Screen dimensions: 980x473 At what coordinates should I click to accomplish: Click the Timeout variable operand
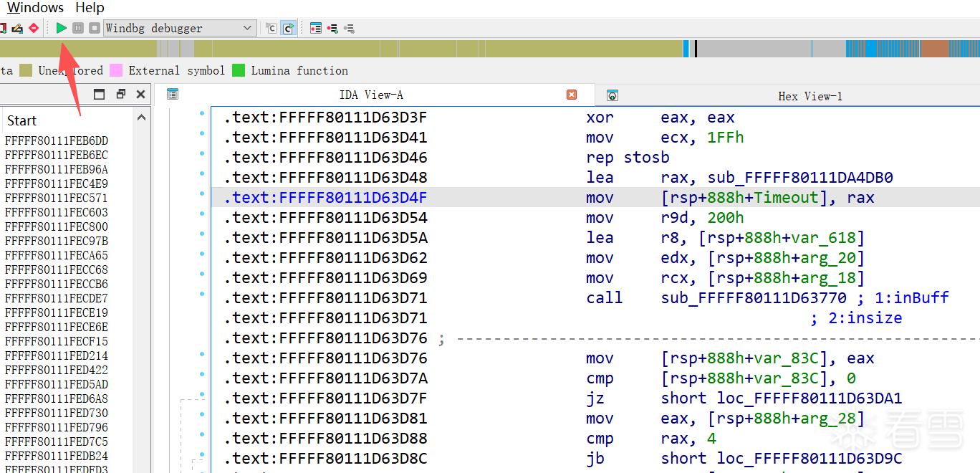(x=787, y=198)
